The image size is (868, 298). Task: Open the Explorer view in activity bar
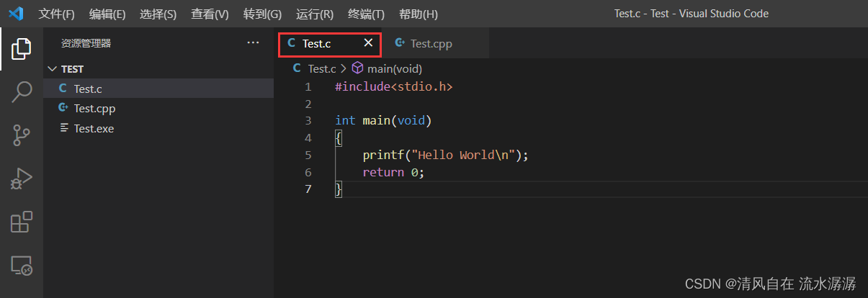pos(22,48)
